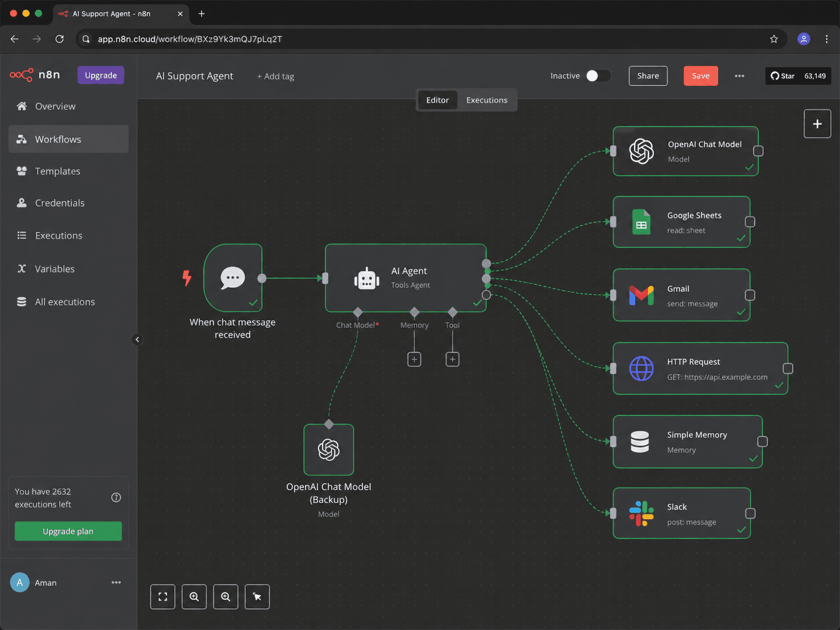Open Workflows in the sidebar
This screenshot has height=630, width=840.
pyautogui.click(x=68, y=139)
